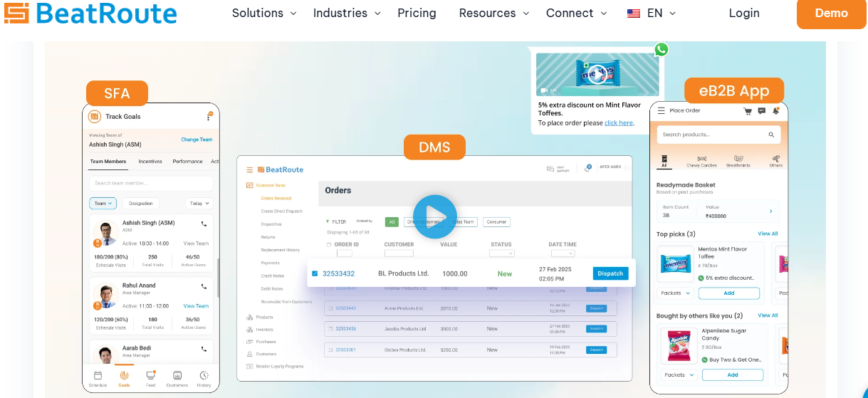
Task: Tick the select-all checkbox beside ORDER ID
Action: coord(328,244)
